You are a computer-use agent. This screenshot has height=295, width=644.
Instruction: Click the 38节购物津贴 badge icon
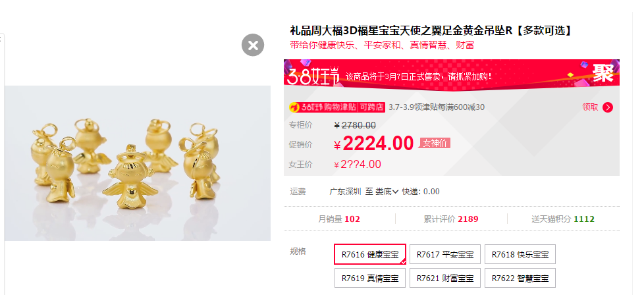pos(336,107)
